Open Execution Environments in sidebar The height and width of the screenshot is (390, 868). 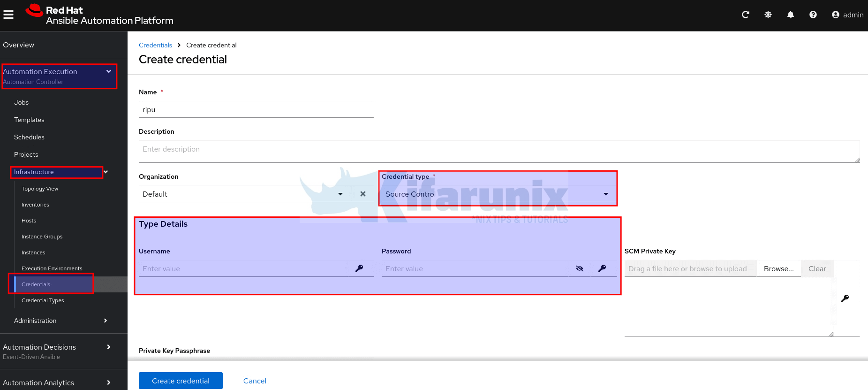[52, 268]
